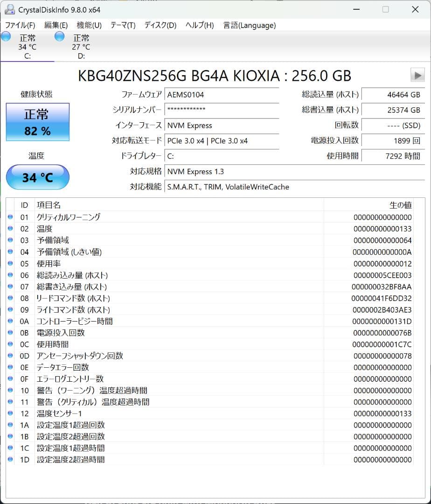Select raw value 0000000000131D
431x504 pixels.
point(382,322)
